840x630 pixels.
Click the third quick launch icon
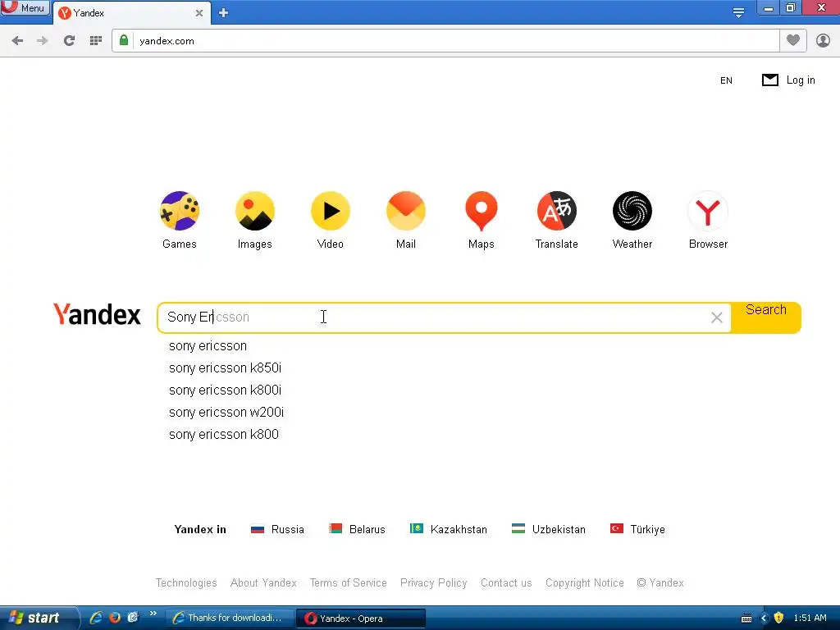[x=133, y=618]
